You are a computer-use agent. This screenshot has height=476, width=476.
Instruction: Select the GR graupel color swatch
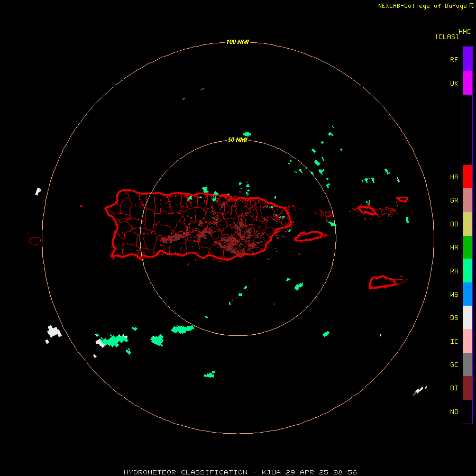[467, 200]
